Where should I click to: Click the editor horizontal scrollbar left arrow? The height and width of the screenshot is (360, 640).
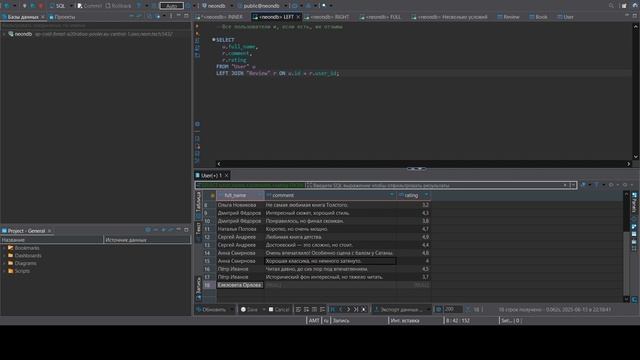click(x=219, y=164)
